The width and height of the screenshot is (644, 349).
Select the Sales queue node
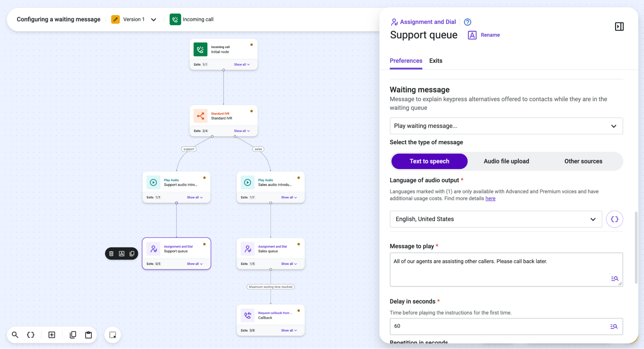[271, 254]
